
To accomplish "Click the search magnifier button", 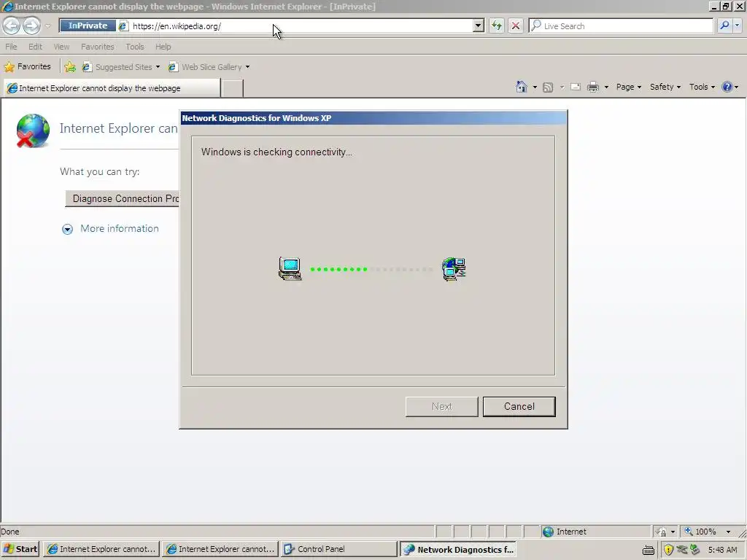I will (x=724, y=26).
